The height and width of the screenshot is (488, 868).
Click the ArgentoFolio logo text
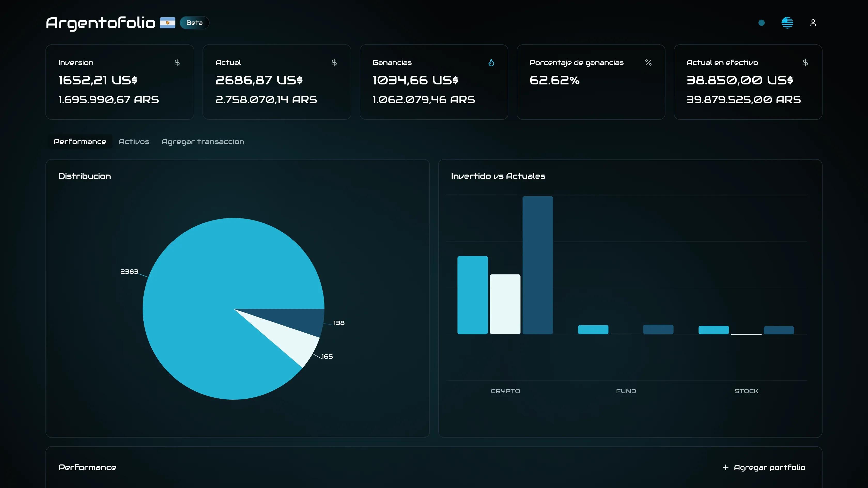[100, 22]
